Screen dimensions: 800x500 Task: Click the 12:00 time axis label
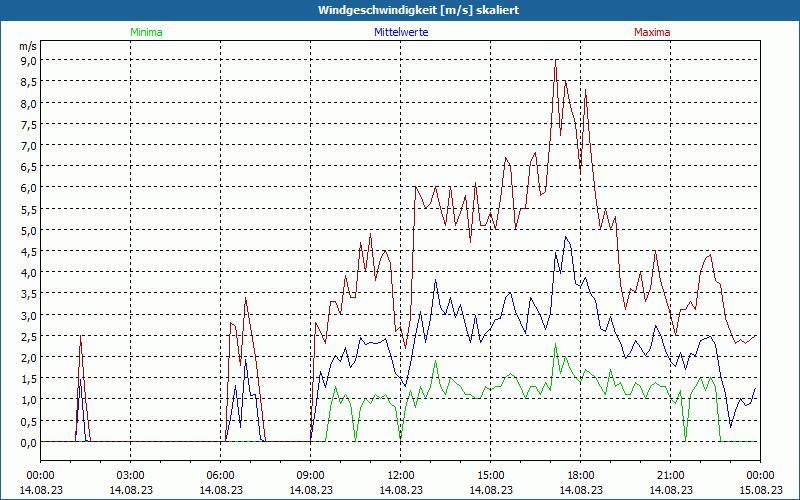click(x=401, y=476)
